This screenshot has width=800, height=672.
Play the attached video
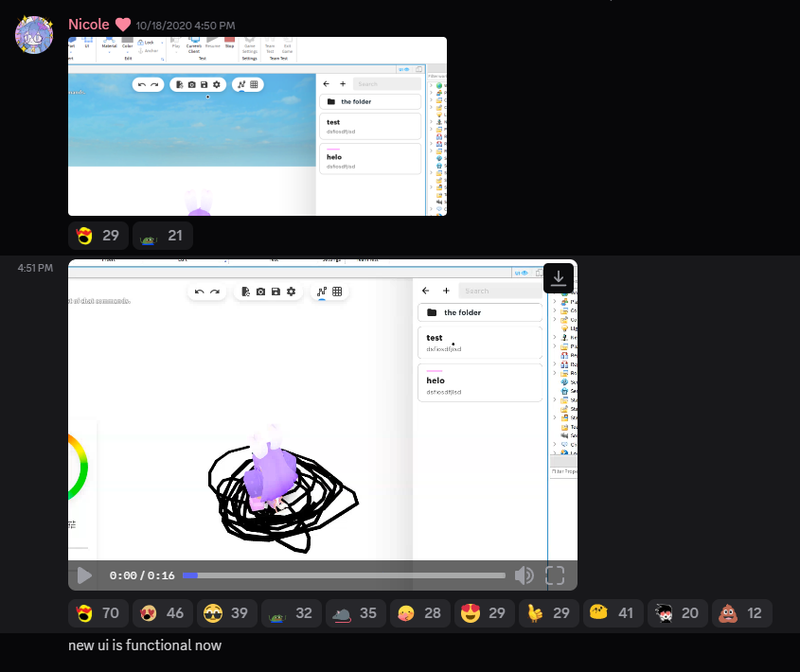coord(84,575)
